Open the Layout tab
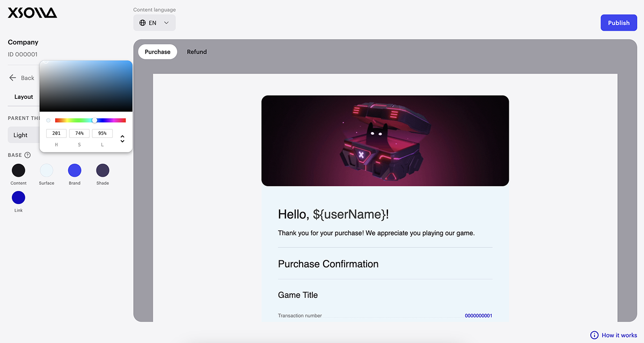The width and height of the screenshot is (644, 343). click(24, 97)
